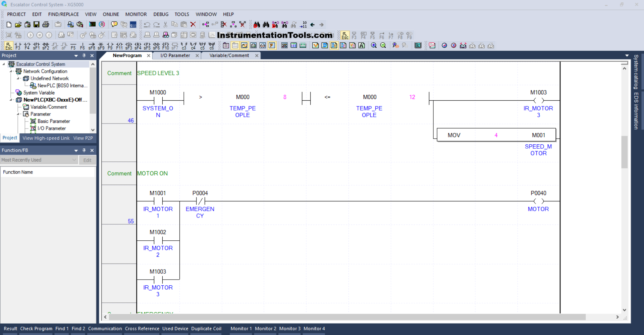Screen dimensions: 644x335
Task: Click the Print icon in toolbar
Action: click(x=46, y=25)
